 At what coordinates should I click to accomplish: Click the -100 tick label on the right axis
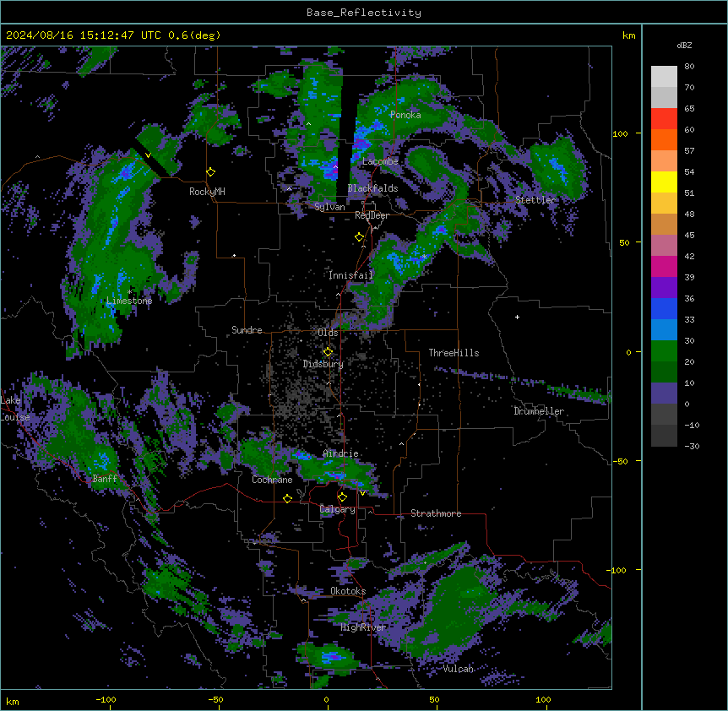tap(617, 570)
